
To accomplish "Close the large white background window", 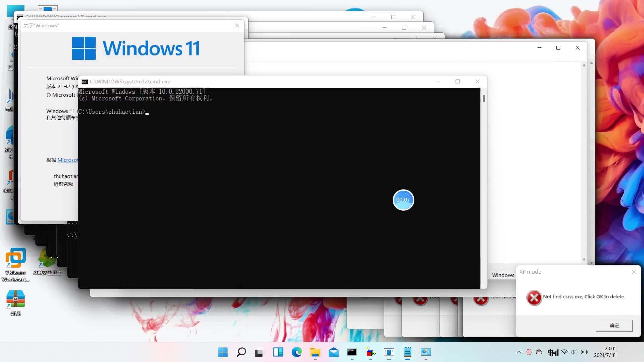I will (x=578, y=48).
